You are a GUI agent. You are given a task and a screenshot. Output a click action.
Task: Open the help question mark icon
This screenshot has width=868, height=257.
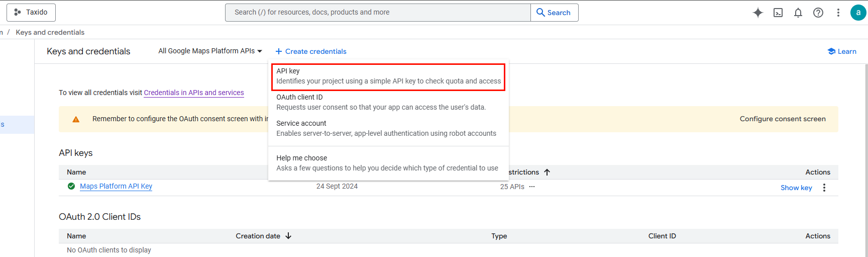818,13
